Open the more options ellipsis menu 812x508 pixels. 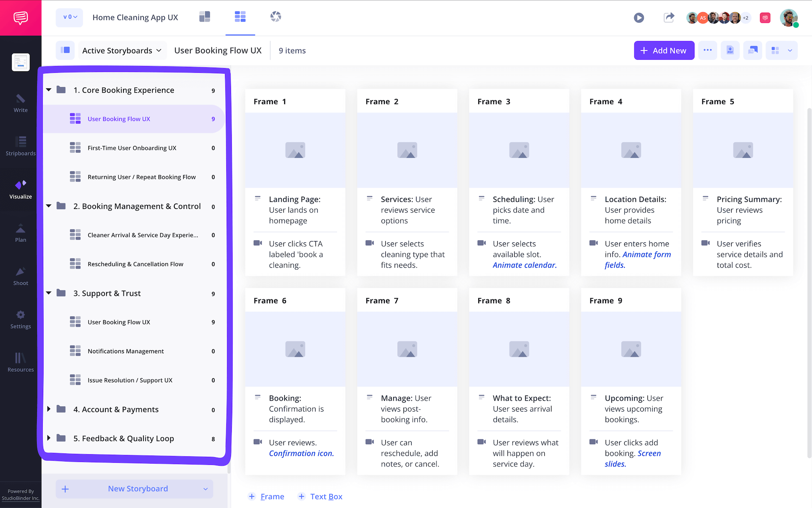(708, 50)
